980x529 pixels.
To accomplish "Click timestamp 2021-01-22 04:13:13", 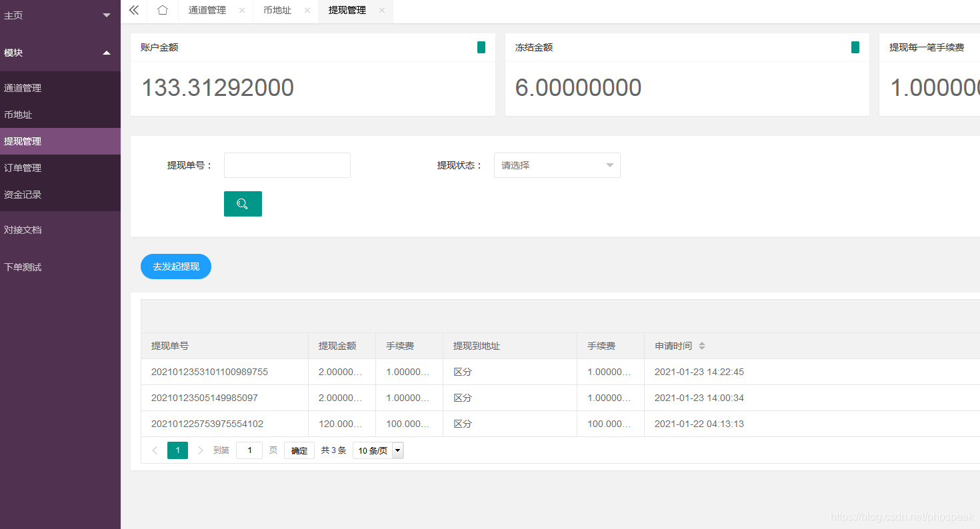I will (699, 424).
